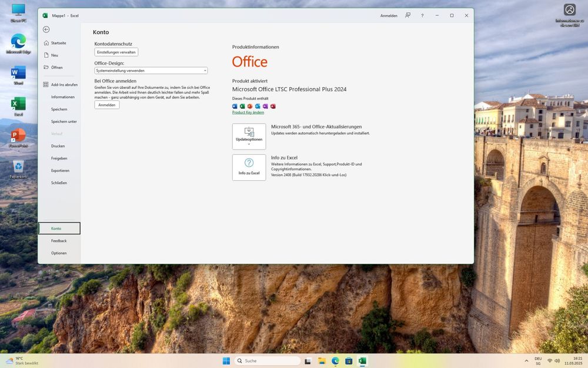
Task: Open the Optionen menu entry
Action: point(59,253)
